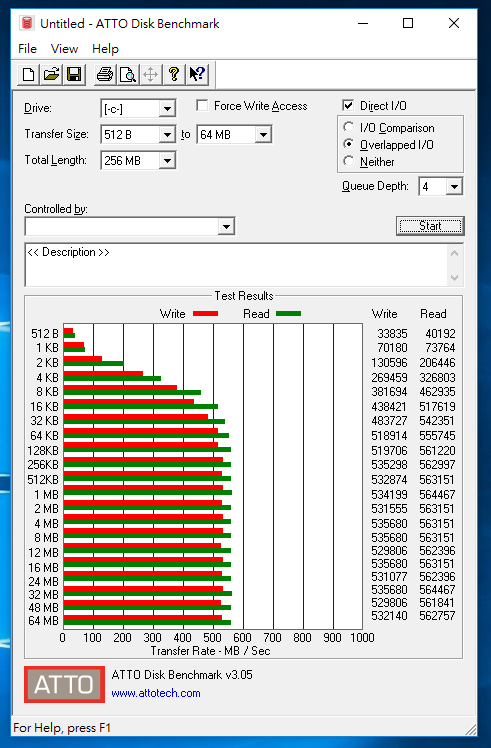Minimize the ATTO Disk Benchmark window
The height and width of the screenshot is (748, 491).
tap(363, 23)
